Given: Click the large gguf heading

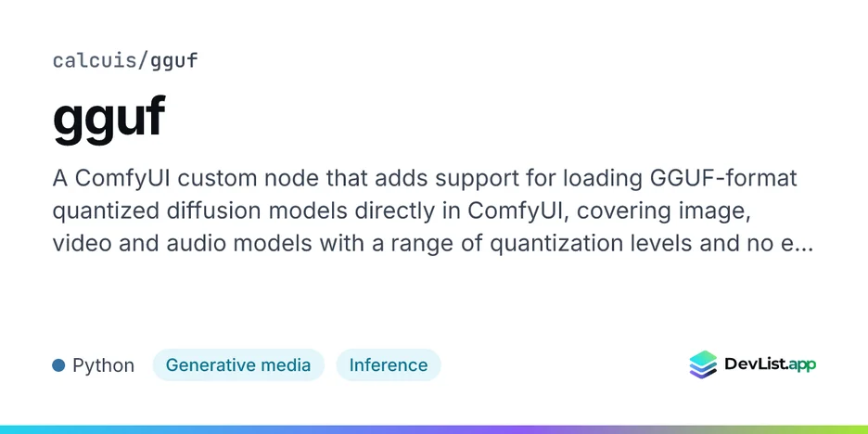Looking at the screenshot, I should click(x=109, y=121).
